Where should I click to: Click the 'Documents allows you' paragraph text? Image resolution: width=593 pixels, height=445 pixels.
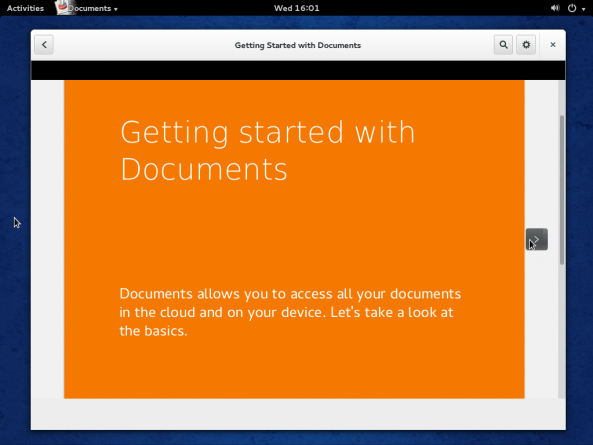(290, 312)
